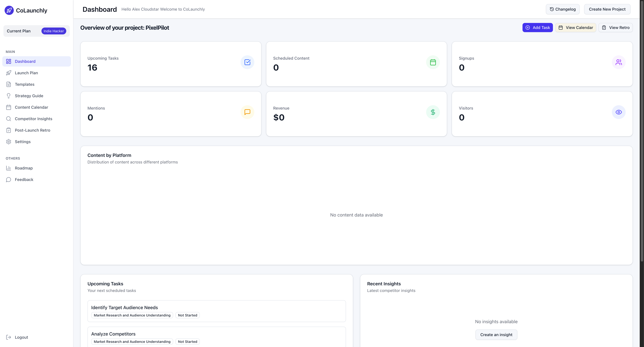Click the Settings gear icon
Image resolution: width=644 pixels, height=347 pixels.
click(8, 142)
